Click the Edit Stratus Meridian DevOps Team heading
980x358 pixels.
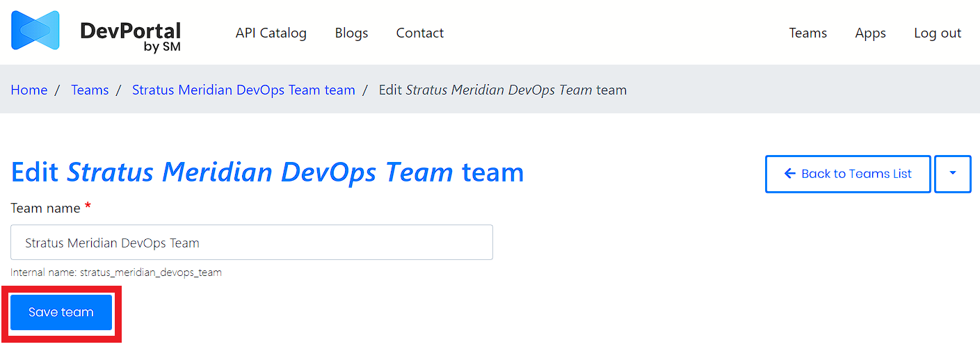[x=267, y=172]
